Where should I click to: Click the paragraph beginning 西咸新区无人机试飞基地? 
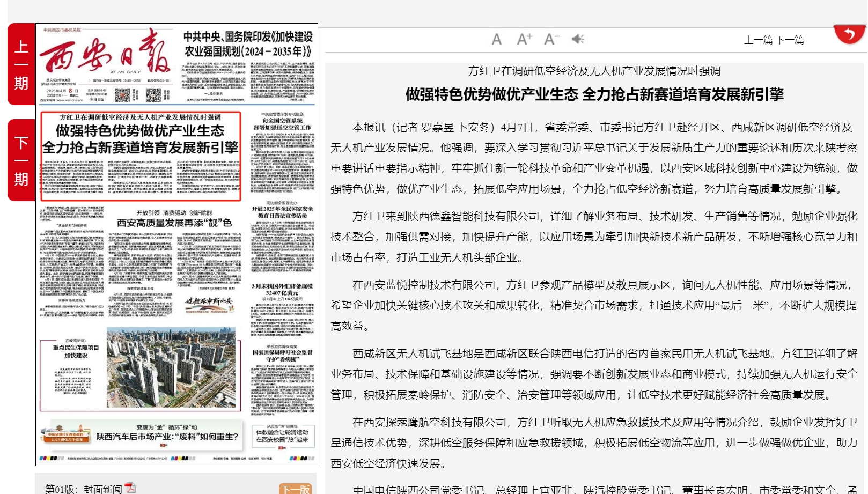pyautogui.click(x=594, y=374)
